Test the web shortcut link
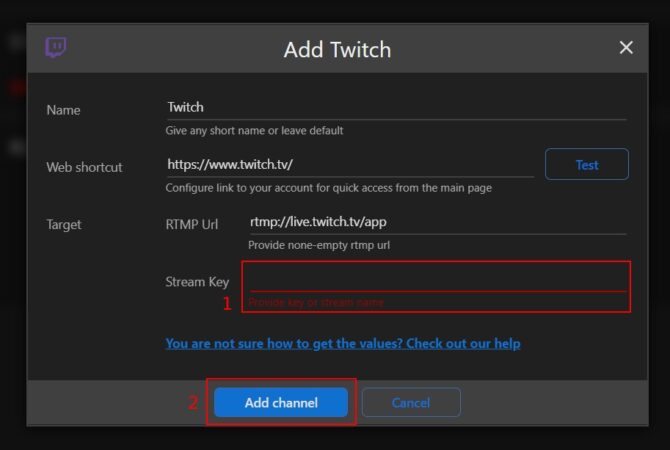 587,165
